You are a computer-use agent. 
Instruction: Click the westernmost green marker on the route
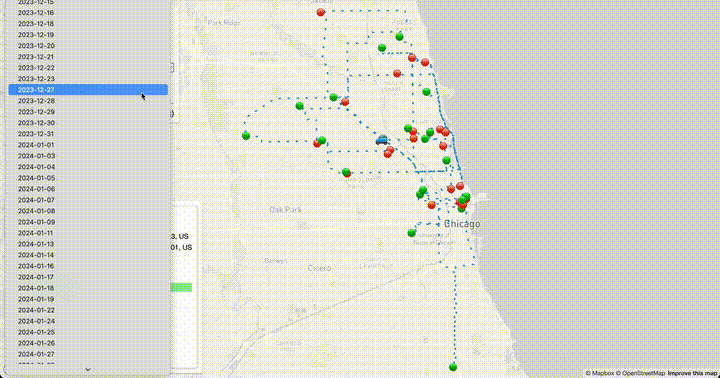point(246,135)
